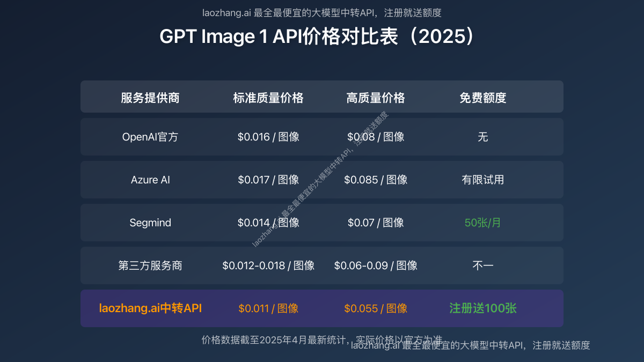Select the '标准质量价格' column header
644x362 pixels.
[x=268, y=98]
